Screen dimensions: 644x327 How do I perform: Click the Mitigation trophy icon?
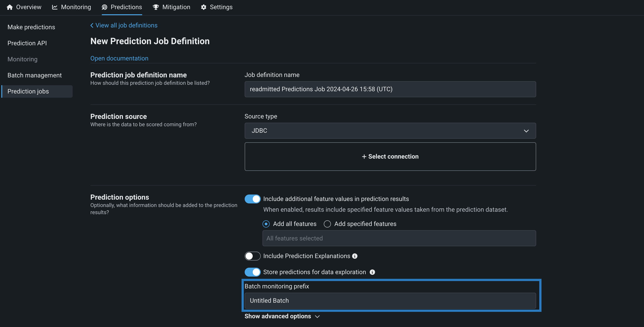(156, 7)
